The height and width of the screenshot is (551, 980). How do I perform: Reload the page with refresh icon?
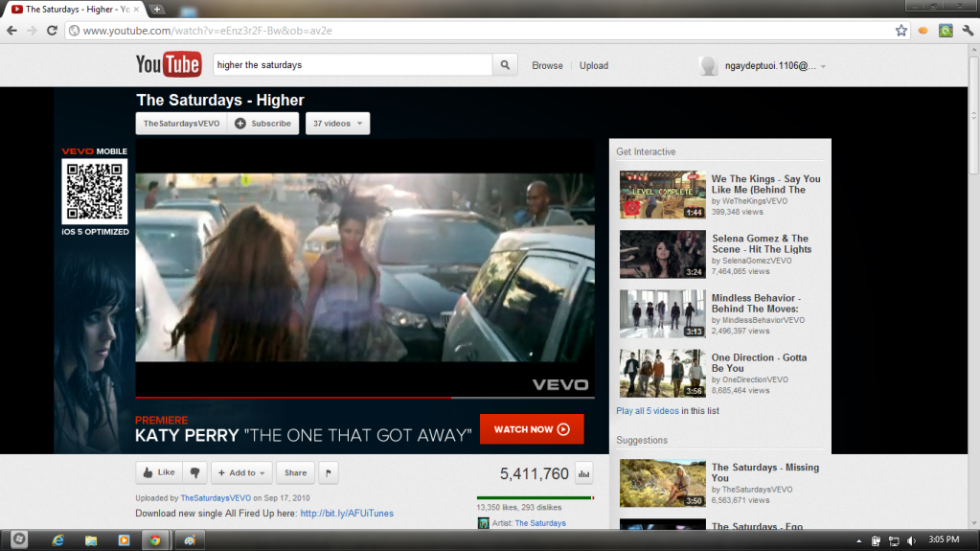52,30
